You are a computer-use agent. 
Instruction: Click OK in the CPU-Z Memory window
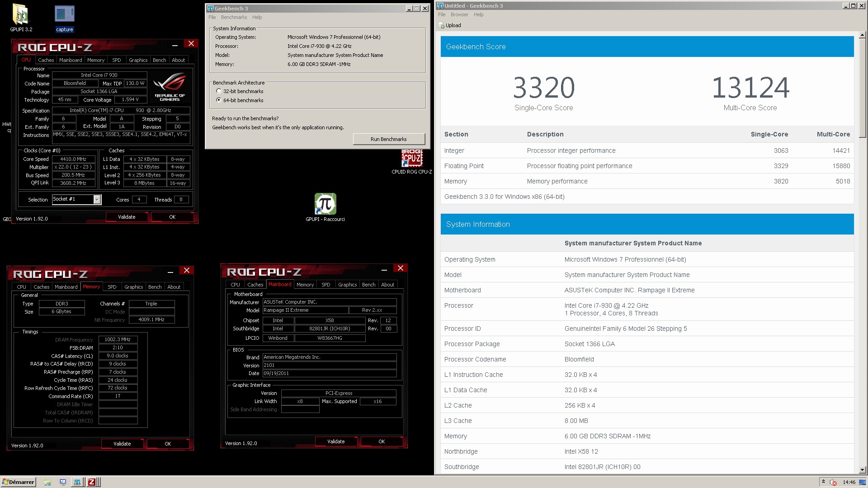coord(168,444)
